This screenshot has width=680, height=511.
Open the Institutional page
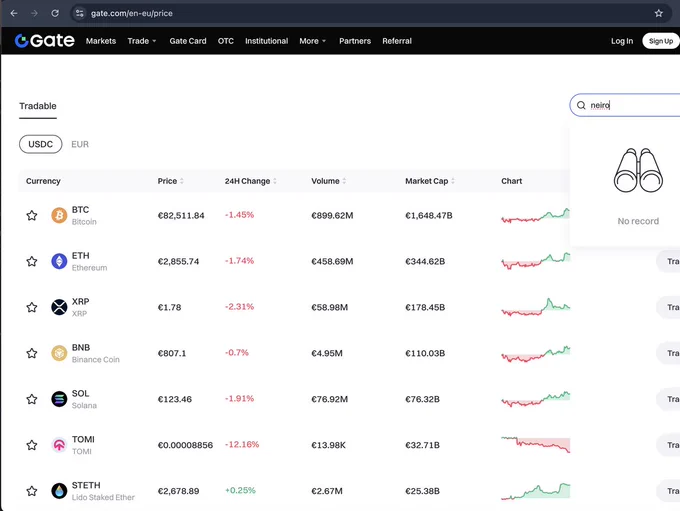click(x=266, y=41)
